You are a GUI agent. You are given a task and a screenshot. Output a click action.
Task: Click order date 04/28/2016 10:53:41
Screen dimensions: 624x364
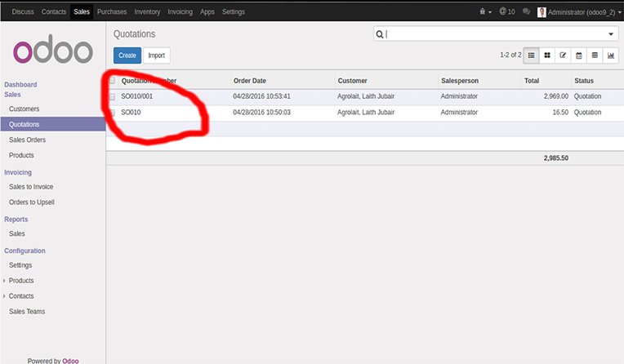coord(262,96)
